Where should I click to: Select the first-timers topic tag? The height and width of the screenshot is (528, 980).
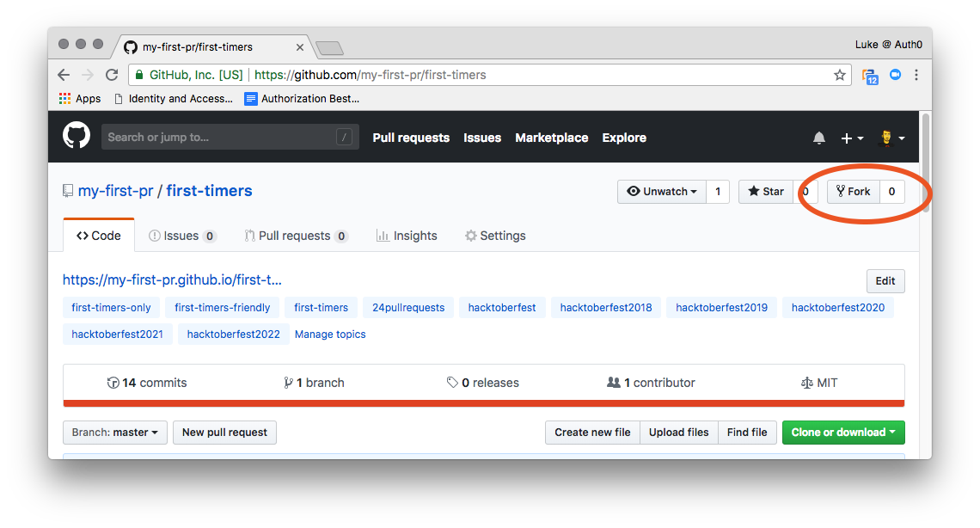(x=322, y=308)
